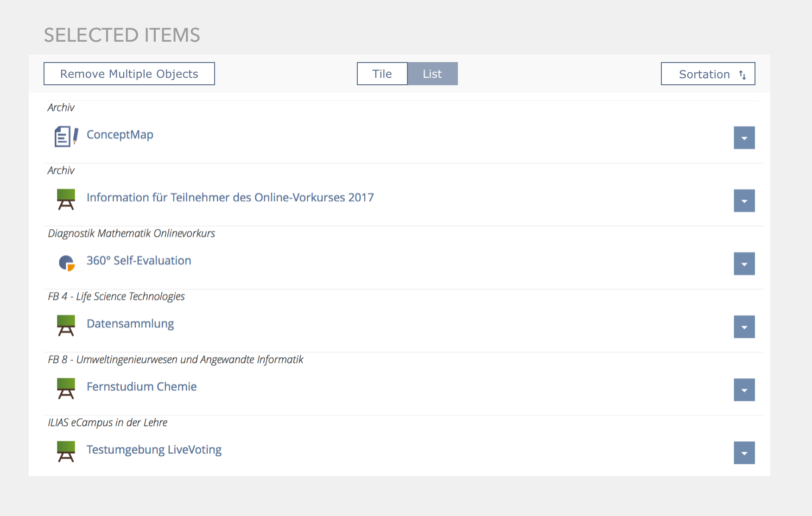Go to the Fernstudium Chemie course

coord(141,387)
